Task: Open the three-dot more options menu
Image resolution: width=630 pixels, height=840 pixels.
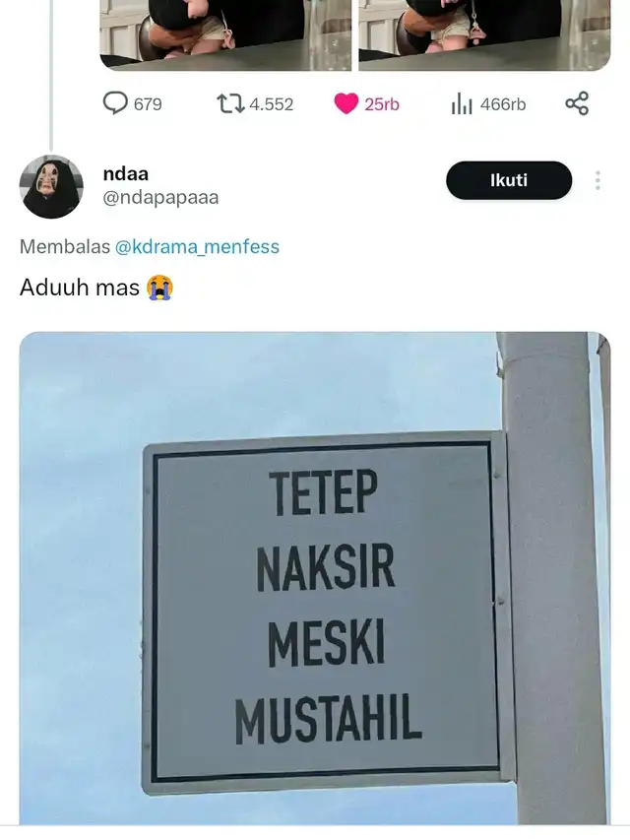Action: pos(598,180)
